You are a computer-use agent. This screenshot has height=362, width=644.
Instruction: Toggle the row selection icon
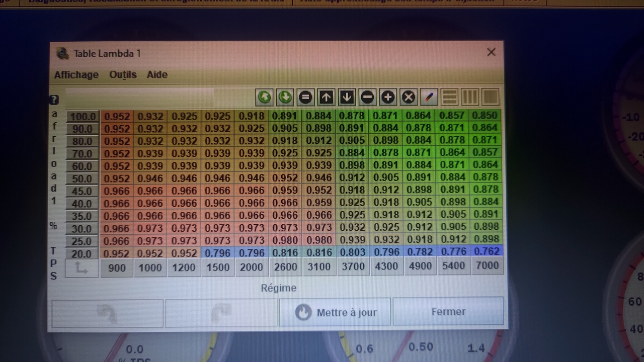coord(449,97)
